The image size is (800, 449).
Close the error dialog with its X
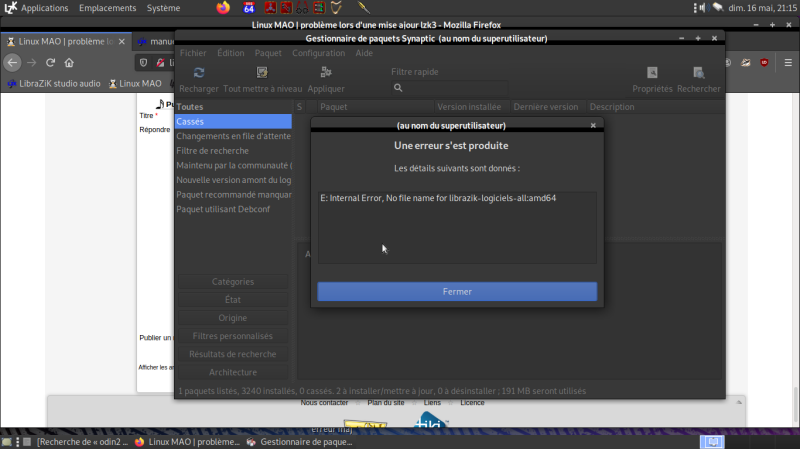(x=593, y=126)
